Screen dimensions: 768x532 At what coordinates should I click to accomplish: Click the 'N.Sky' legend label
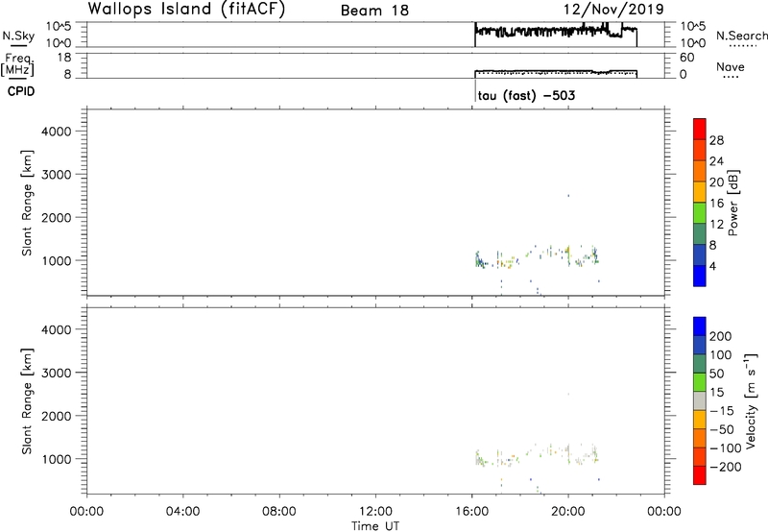[x=18, y=36]
